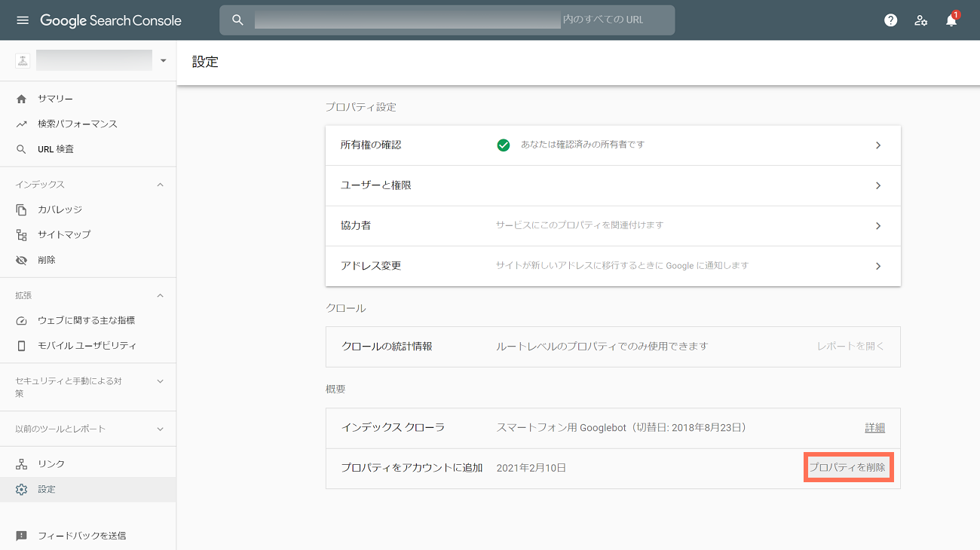Viewport: 980px width, 550px height.
Task: Open ウェブに関する主な指標 report
Action: click(86, 320)
